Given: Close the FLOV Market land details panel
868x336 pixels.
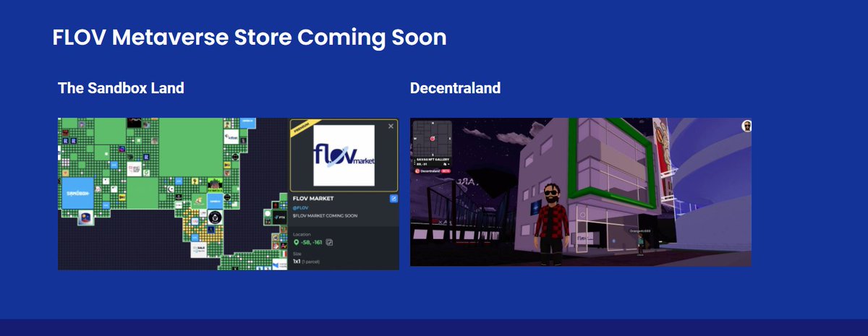Looking at the screenshot, I should [391, 126].
